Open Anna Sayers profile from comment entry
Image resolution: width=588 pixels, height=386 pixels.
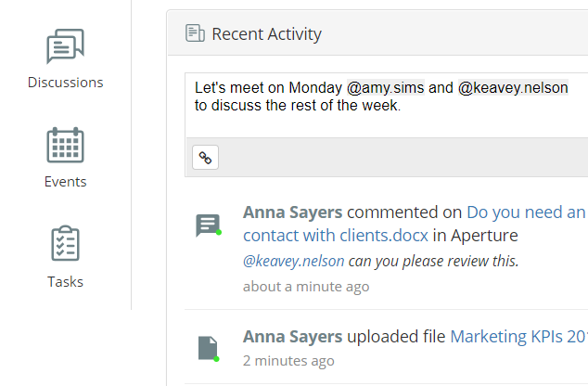292,212
